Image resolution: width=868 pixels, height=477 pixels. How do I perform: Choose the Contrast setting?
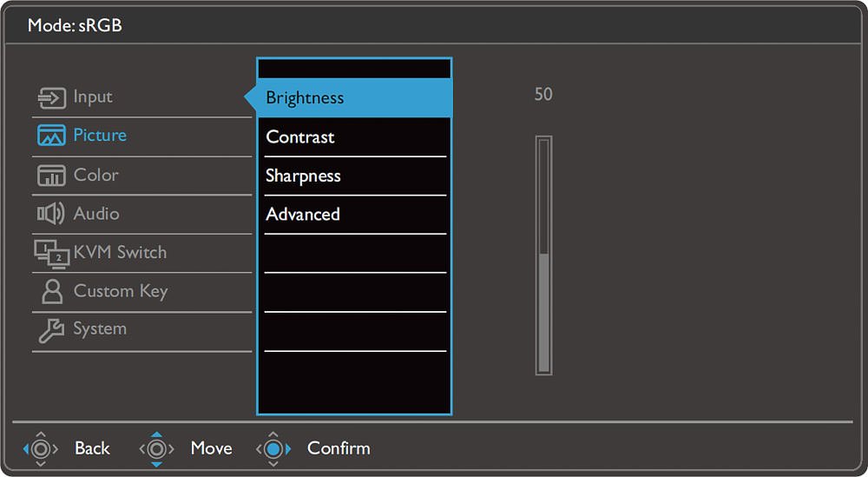[x=354, y=137]
